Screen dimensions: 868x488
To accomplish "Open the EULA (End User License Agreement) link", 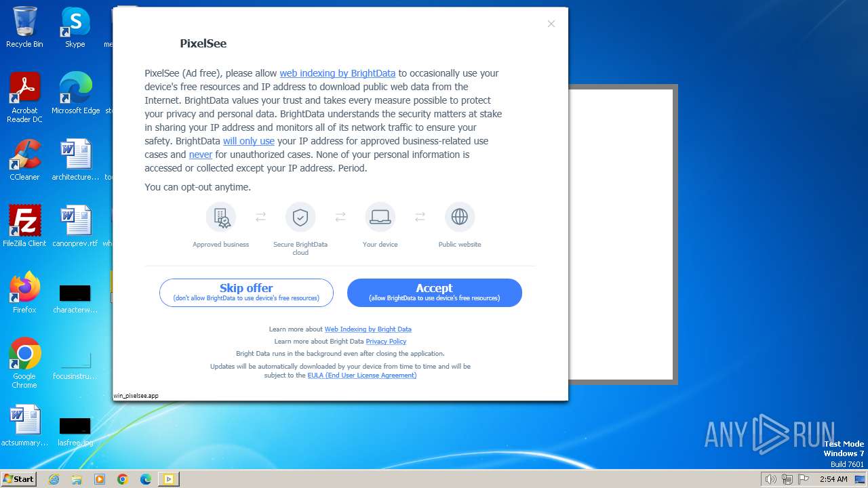I will (362, 375).
